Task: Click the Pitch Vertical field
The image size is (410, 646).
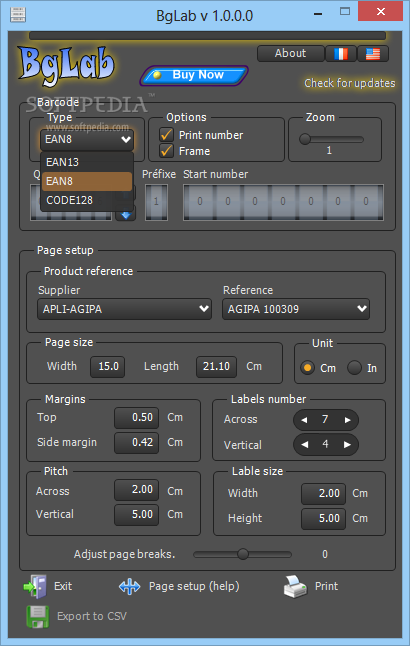Action: coord(136,515)
